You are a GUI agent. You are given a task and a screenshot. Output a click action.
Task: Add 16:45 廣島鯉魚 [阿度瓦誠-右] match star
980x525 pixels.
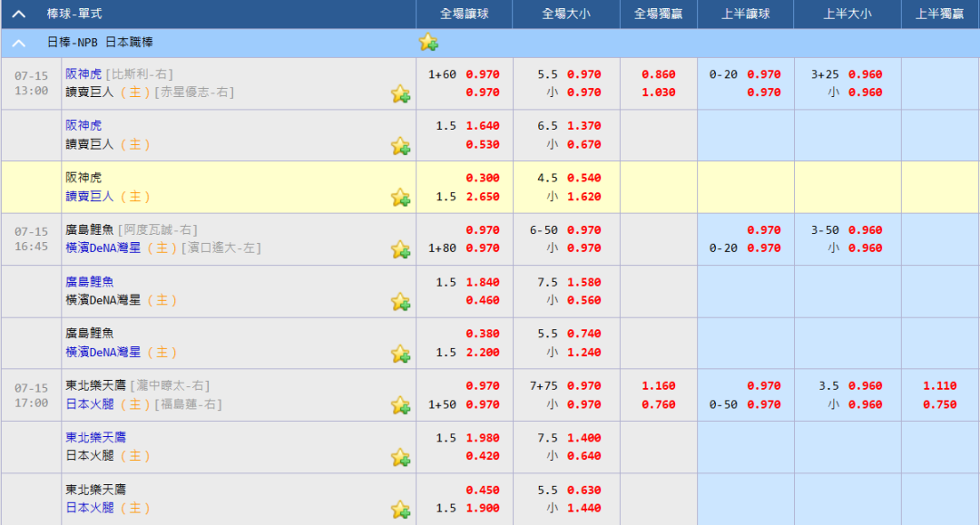[401, 249]
